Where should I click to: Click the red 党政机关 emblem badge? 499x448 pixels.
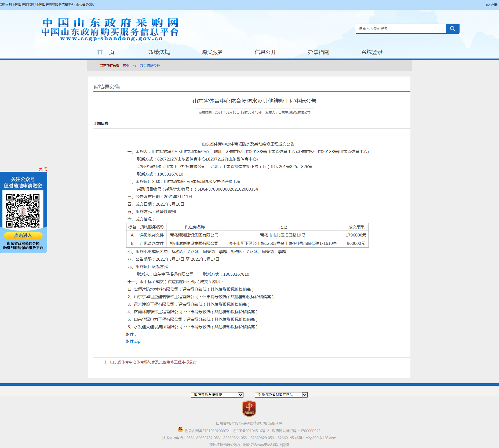(249, 409)
